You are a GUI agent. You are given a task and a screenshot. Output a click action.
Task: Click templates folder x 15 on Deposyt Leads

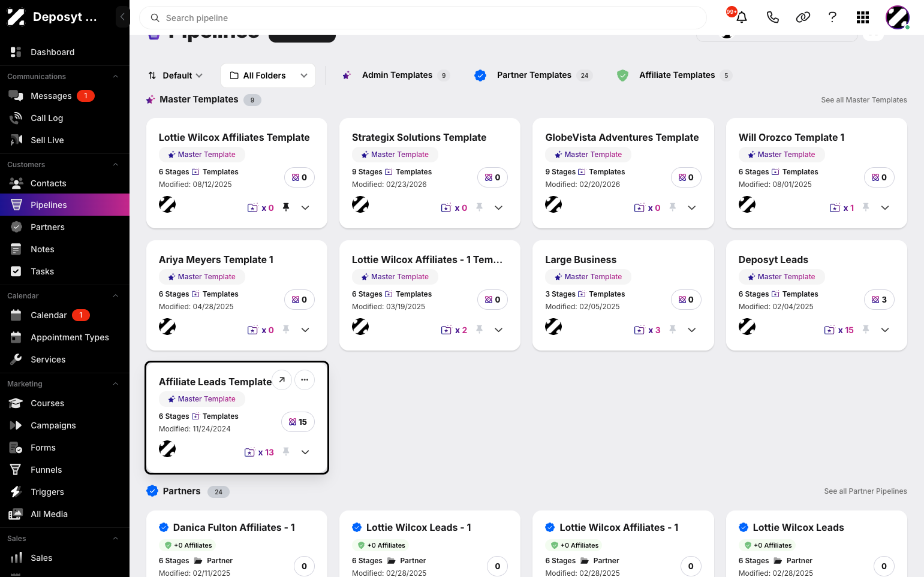point(839,330)
